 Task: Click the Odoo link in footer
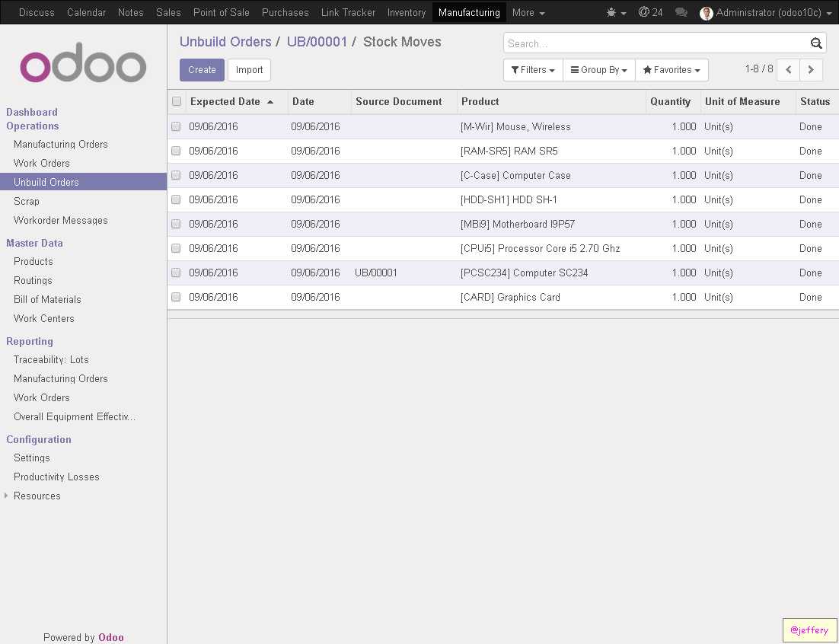(110, 637)
